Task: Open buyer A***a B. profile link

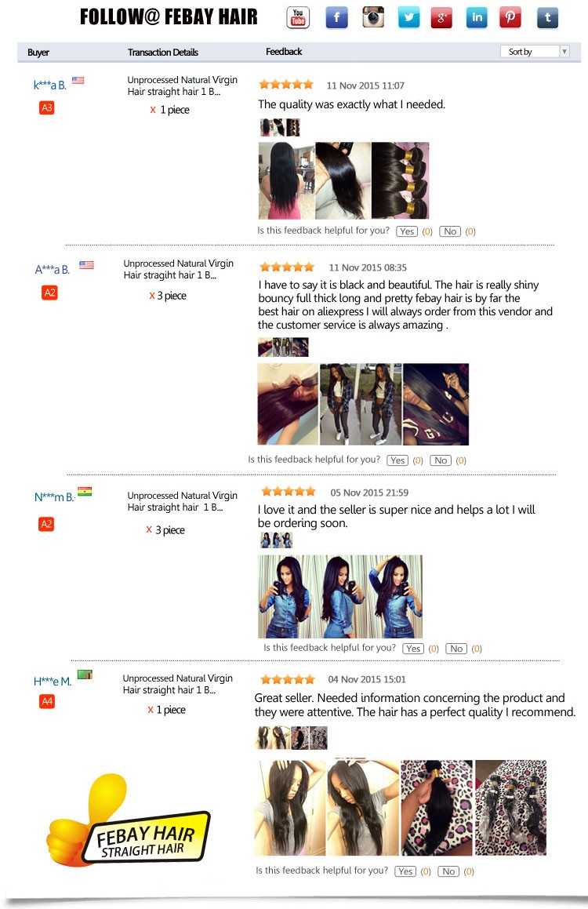Action: 53,270
